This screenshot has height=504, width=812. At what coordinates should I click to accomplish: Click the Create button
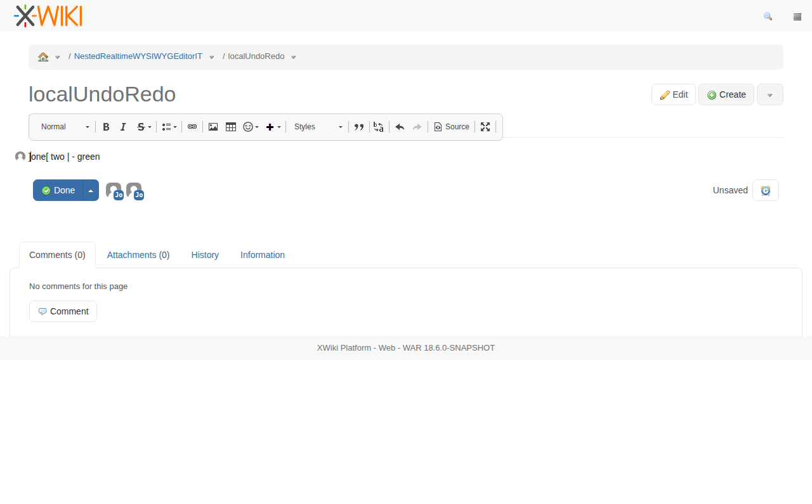(726, 94)
